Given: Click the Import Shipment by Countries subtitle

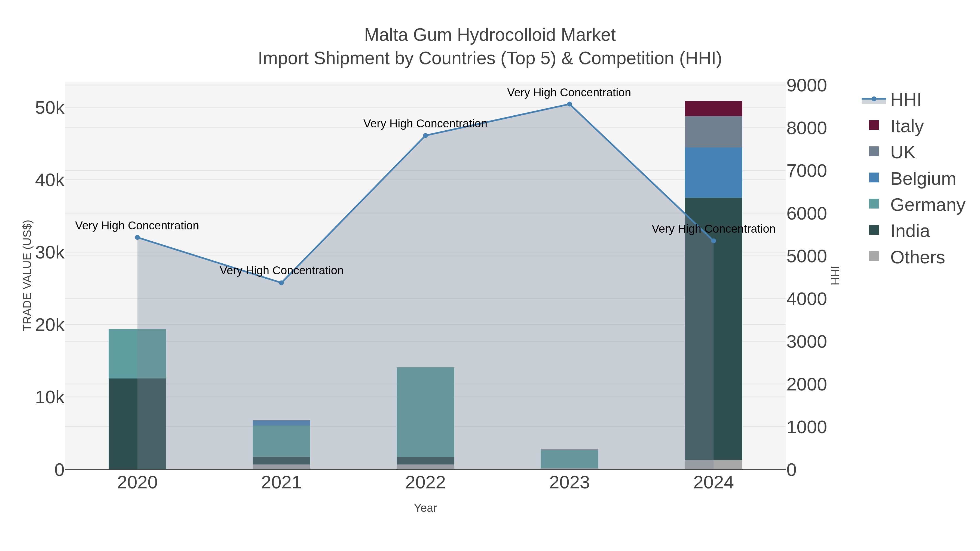Looking at the screenshot, I should point(490,59).
